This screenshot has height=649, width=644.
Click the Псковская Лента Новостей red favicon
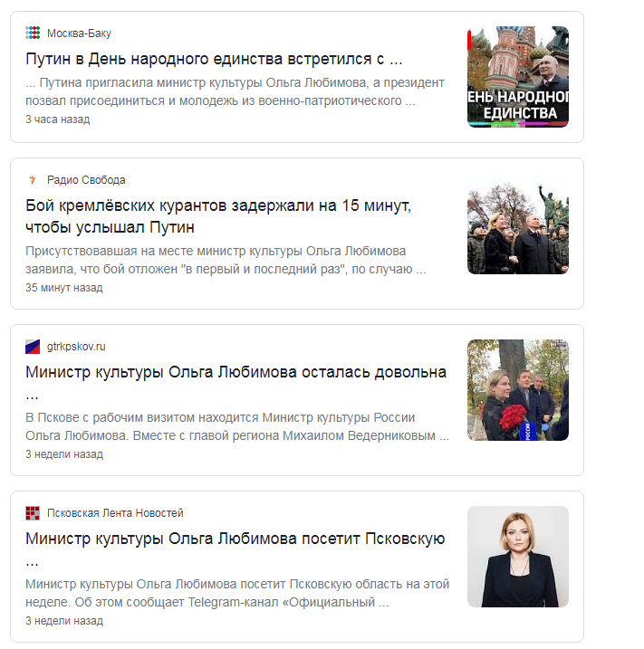click(x=33, y=513)
